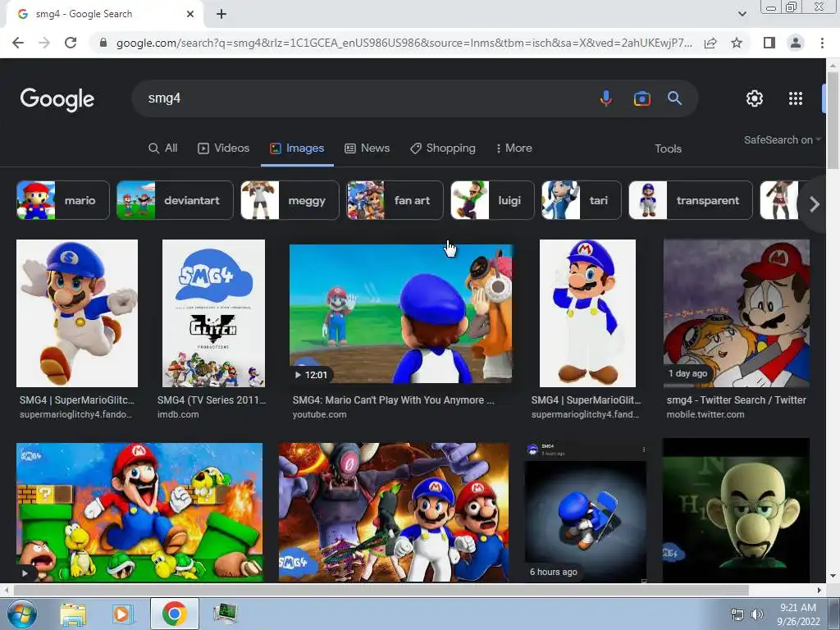Open the tab search chevron
The image size is (840, 630).
click(742, 14)
